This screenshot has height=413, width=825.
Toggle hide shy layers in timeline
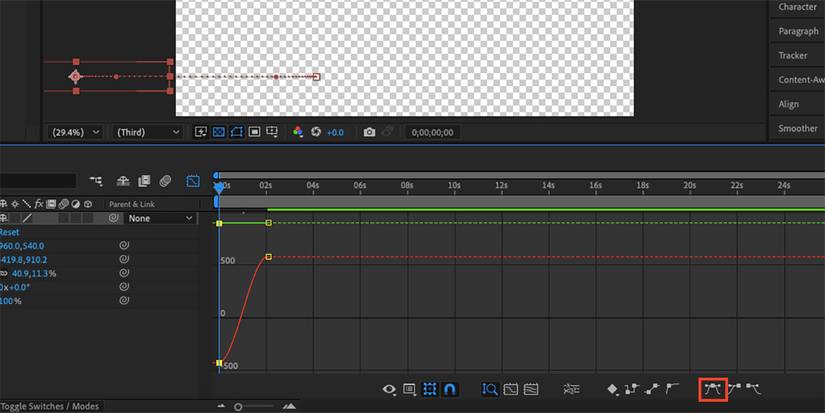coord(123,182)
